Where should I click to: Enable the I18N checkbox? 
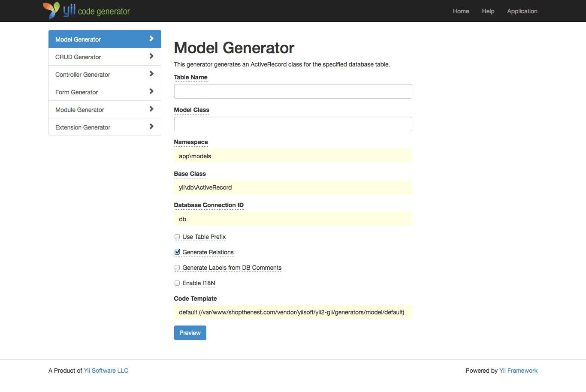click(177, 283)
